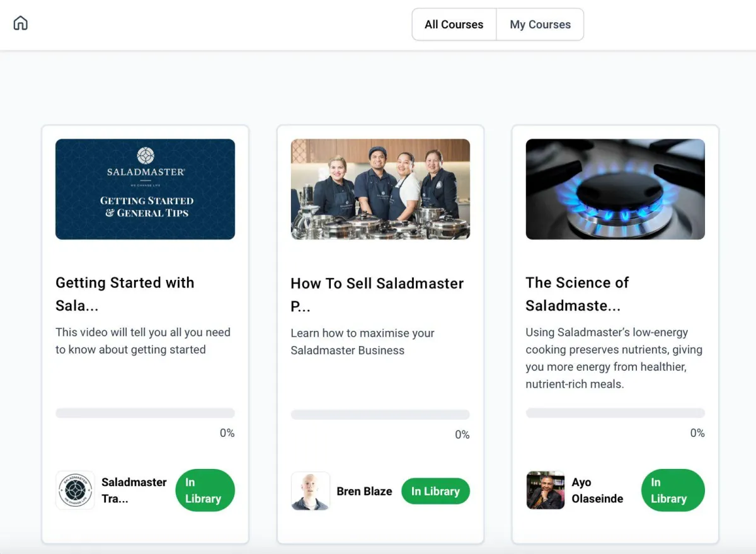
Task: Click the author name Bren Blaze
Action: pos(364,491)
